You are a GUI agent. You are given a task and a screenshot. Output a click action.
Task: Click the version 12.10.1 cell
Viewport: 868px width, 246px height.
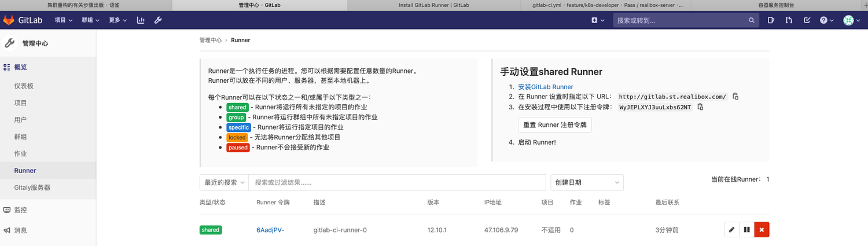coord(437,230)
